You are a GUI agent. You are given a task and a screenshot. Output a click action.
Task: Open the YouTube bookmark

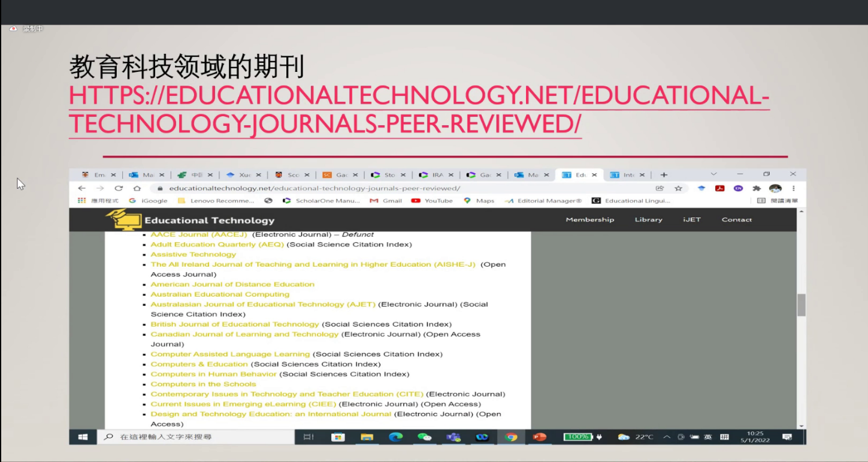[432, 201]
